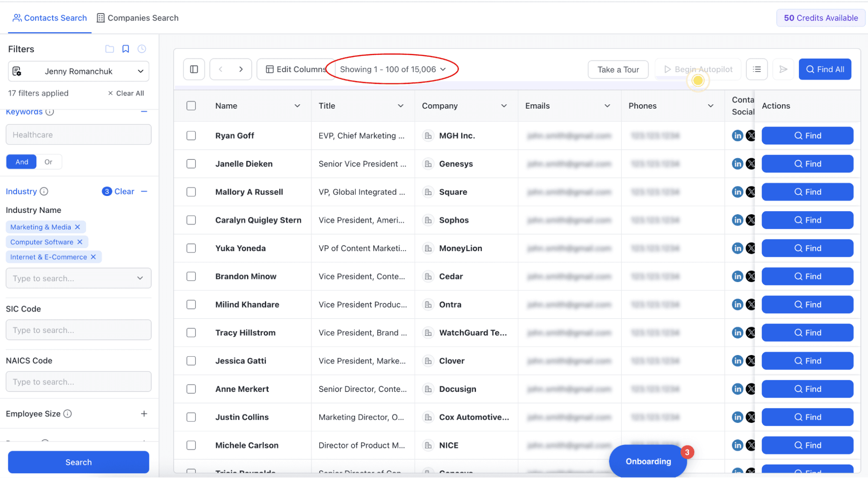Click the company building icon next to Sophos
The image size is (868, 478).
coord(429,220)
